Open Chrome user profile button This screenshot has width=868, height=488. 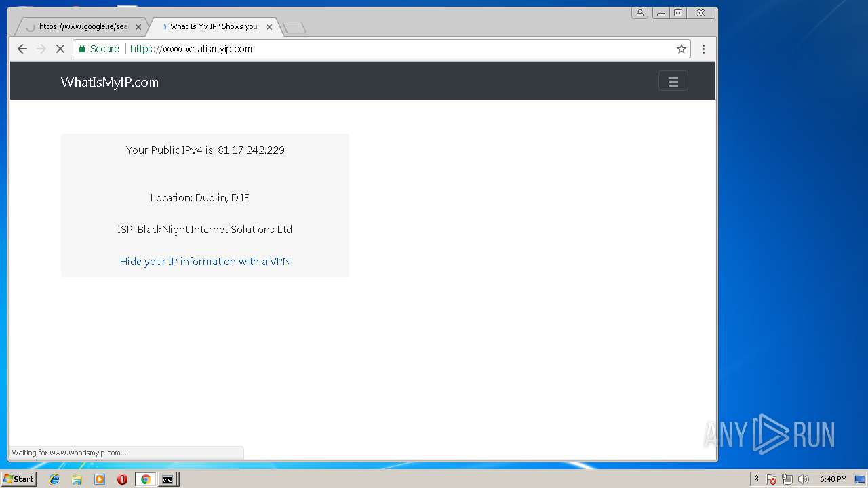(639, 13)
